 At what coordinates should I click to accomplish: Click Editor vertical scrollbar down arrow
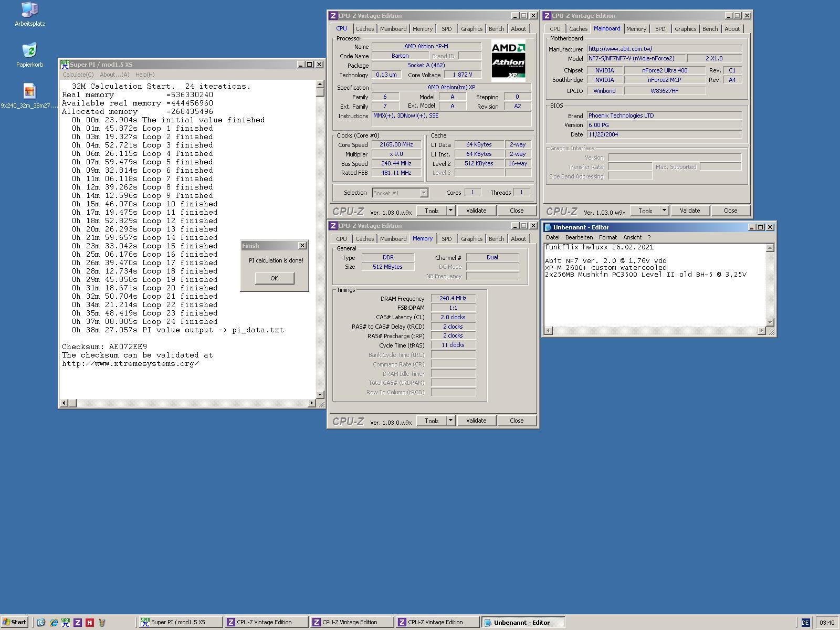tap(770, 322)
